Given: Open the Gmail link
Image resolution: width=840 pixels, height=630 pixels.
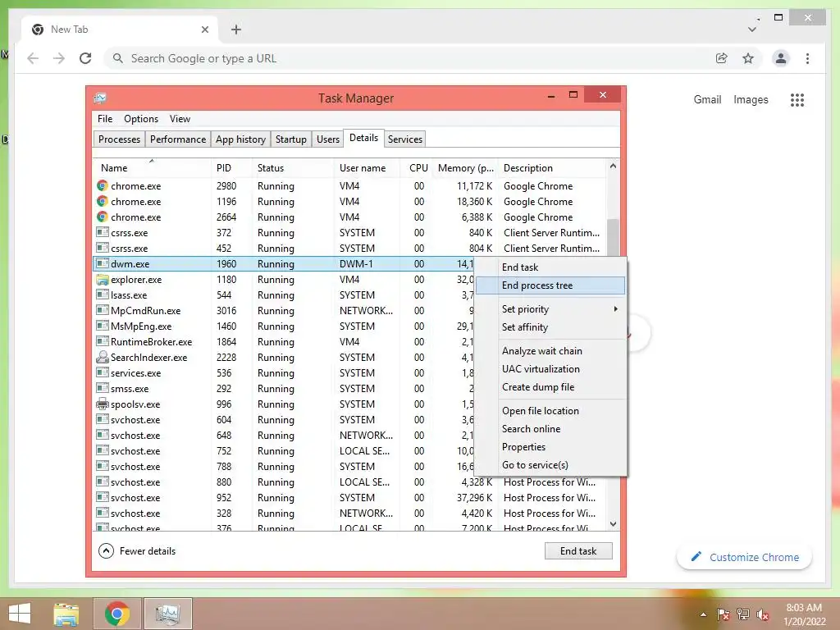Looking at the screenshot, I should click(x=707, y=99).
